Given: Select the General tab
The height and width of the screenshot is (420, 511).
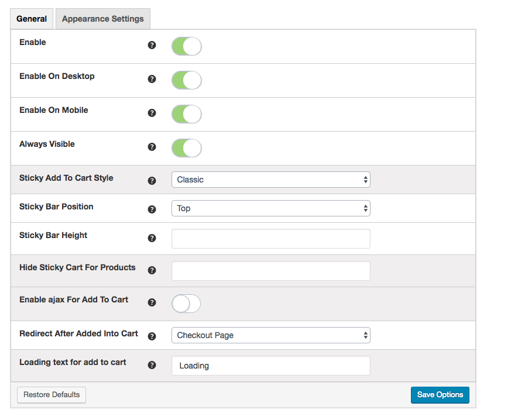Looking at the screenshot, I should pos(32,19).
